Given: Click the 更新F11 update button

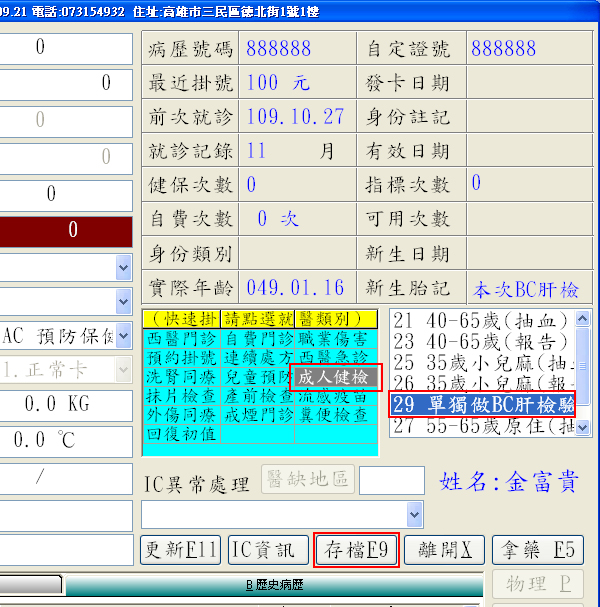Looking at the screenshot, I should pos(180,550).
